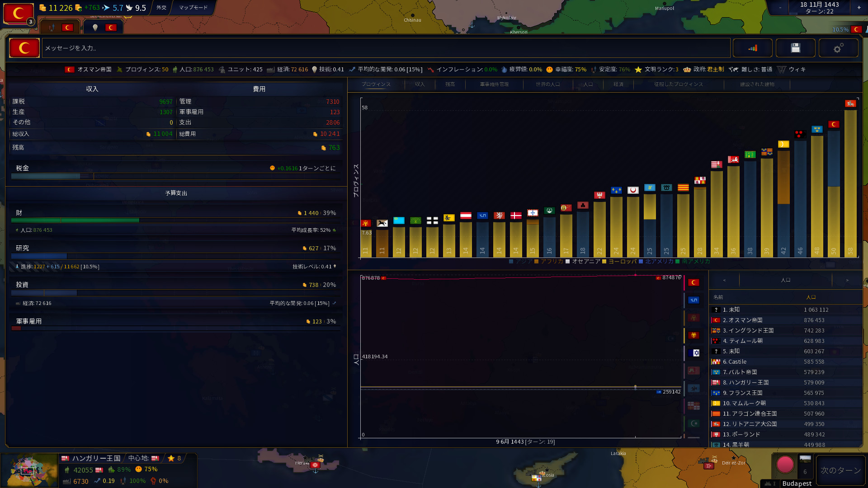Viewport: 868px width, 488px height.
Task: Toggle the white flag with blue emblem in legend
Action: tap(693, 353)
